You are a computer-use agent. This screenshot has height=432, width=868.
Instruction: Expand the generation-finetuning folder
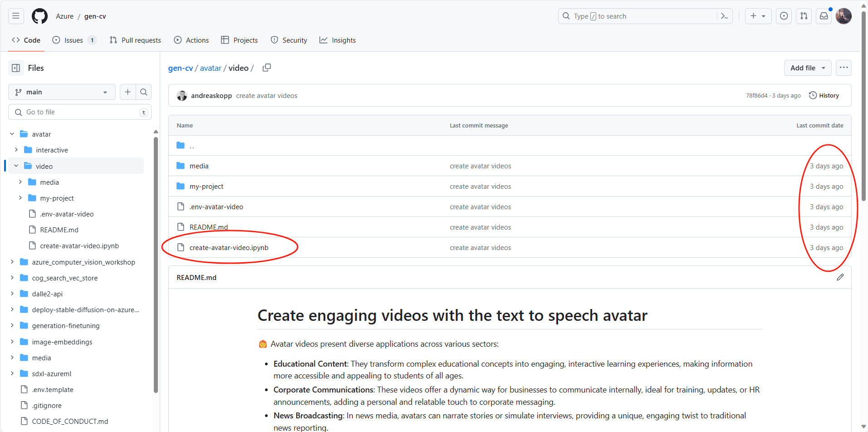pyautogui.click(x=12, y=326)
